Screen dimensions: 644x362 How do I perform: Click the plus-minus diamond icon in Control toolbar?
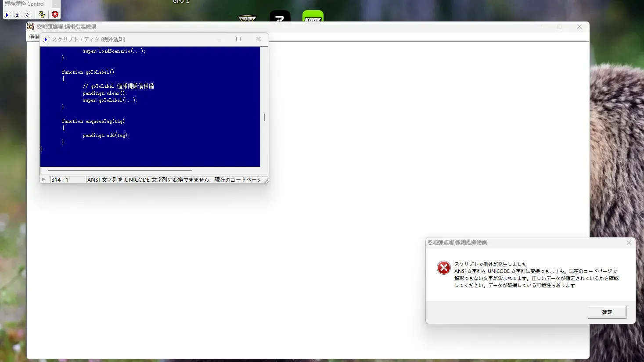click(18, 14)
